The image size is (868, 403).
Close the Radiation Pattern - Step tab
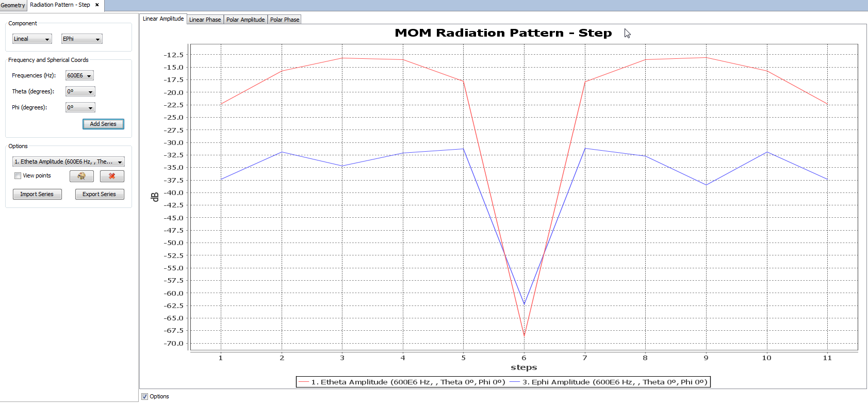(97, 5)
